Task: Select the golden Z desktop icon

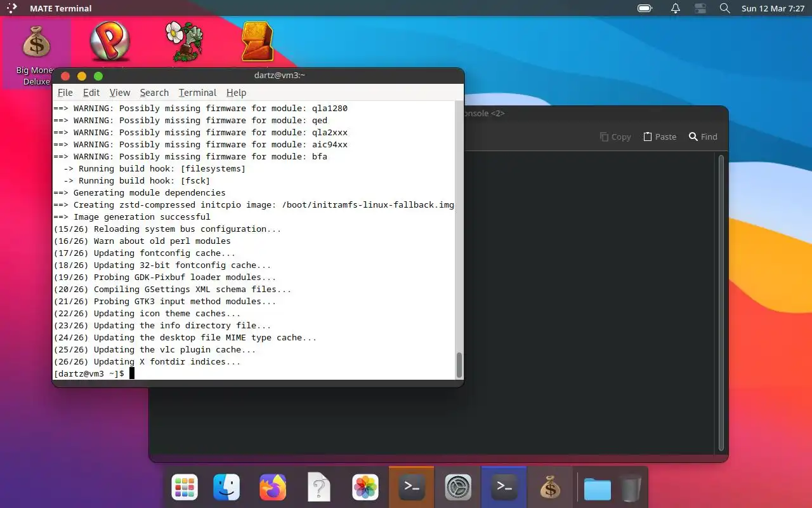Action: click(x=257, y=42)
